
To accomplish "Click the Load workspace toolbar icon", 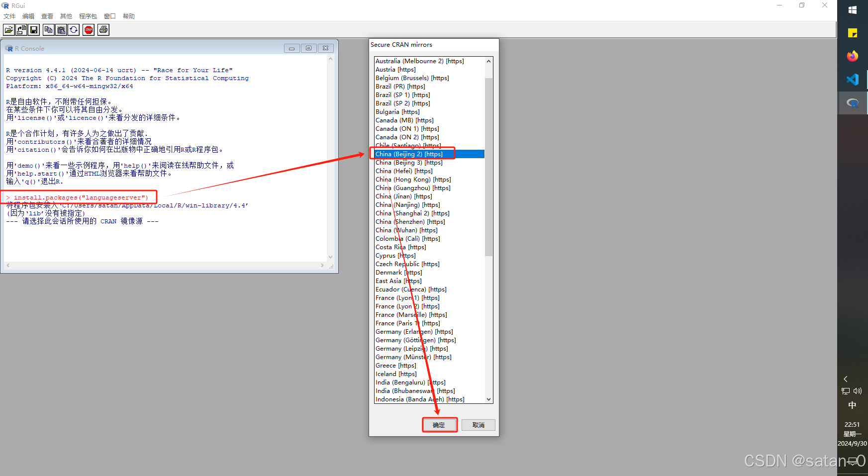I will (21, 30).
